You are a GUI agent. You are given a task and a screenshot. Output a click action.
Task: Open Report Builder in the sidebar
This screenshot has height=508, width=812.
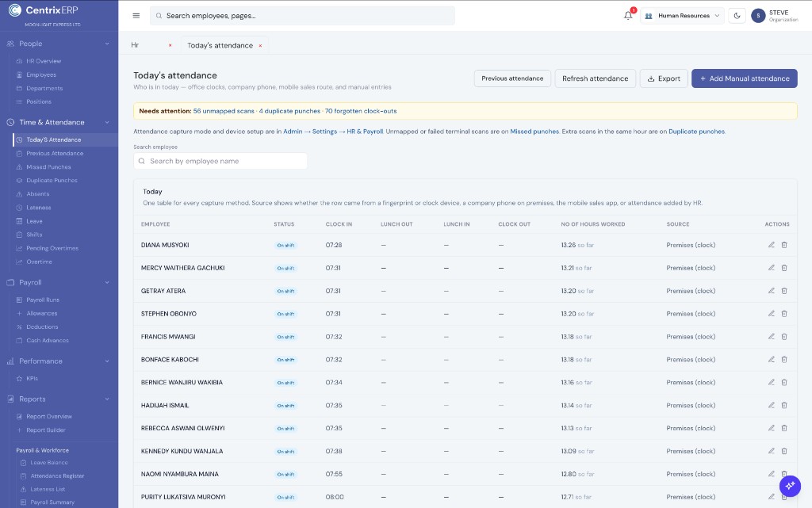point(46,430)
